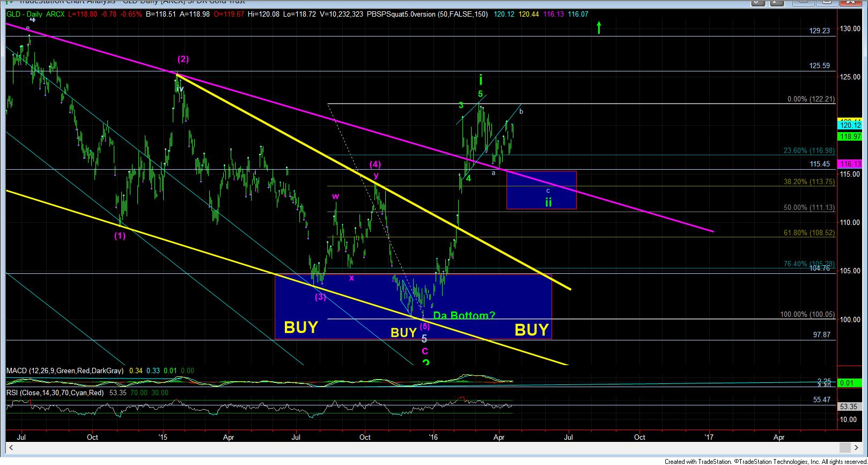Select the green up arrow drawing at chart top

click(x=599, y=27)
